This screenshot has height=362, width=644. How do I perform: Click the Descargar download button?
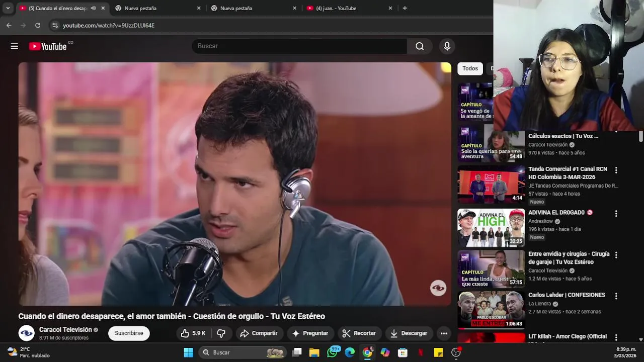coord(409,333)
